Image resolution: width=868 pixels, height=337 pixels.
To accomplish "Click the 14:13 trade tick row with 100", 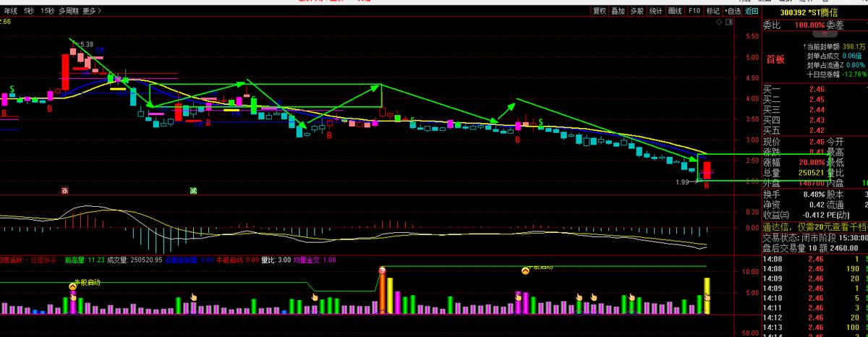I will [x=815, y=326].
